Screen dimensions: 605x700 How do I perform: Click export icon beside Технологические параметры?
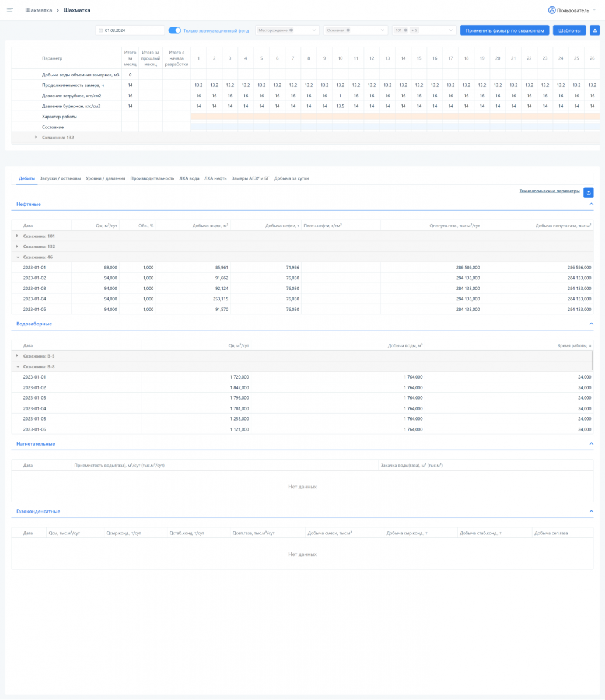pyautogui.click(x=589, y=192)
